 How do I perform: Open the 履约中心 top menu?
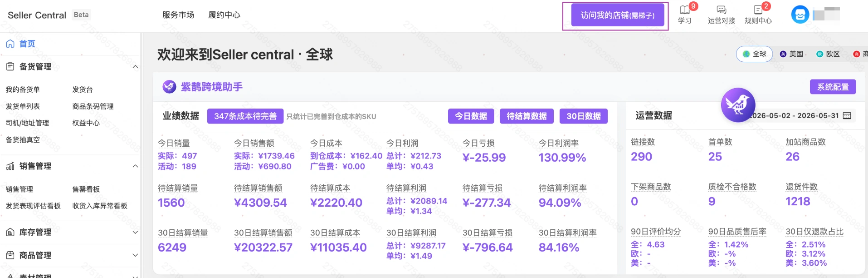(x=224, y=15)
